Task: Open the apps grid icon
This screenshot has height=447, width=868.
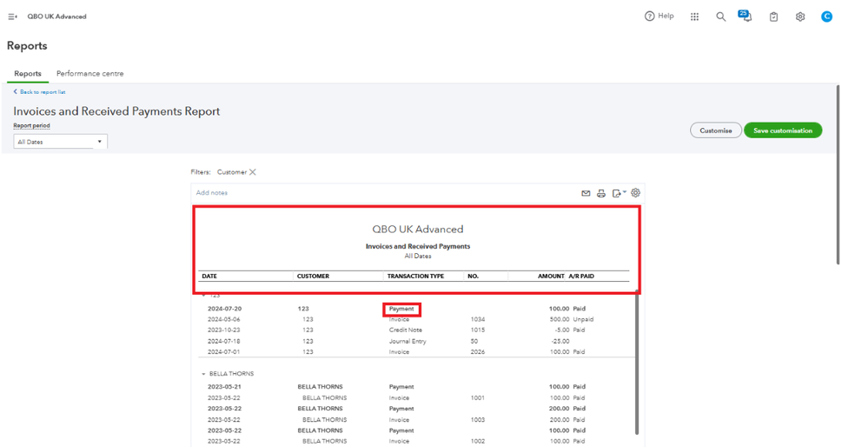Action: 695,17
